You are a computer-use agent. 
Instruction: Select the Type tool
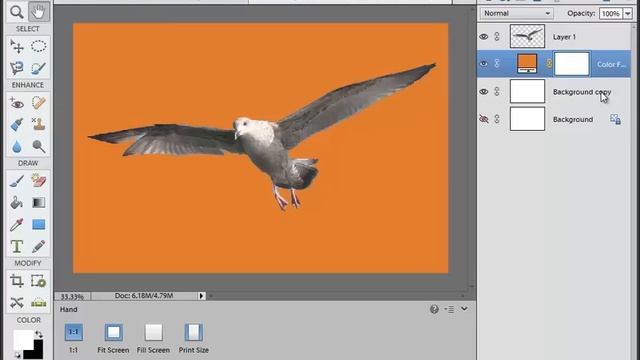[x=17, y=247]
